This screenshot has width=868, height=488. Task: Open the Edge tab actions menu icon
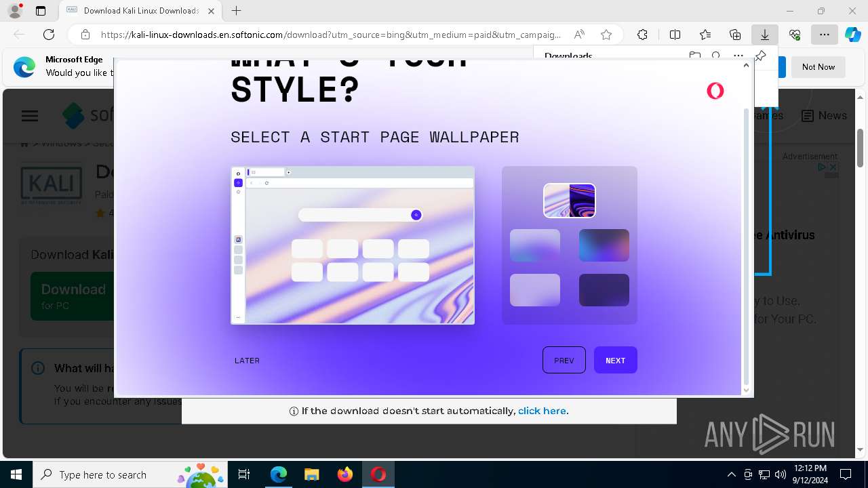coord(41,11)
